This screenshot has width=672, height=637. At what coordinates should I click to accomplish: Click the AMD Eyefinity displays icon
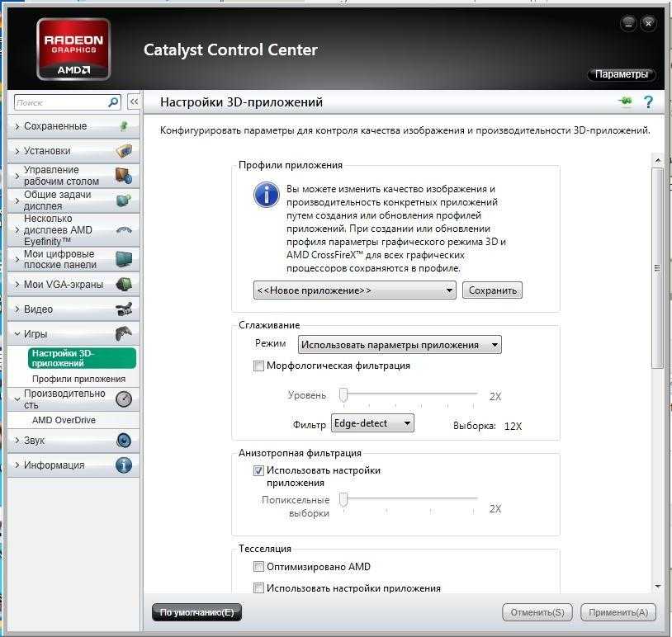pos(124,230)
